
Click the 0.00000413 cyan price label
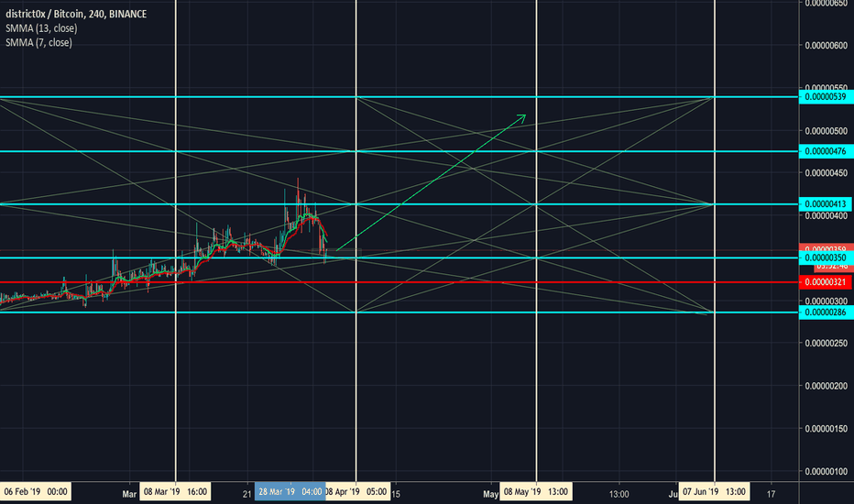tap(826, 203)
